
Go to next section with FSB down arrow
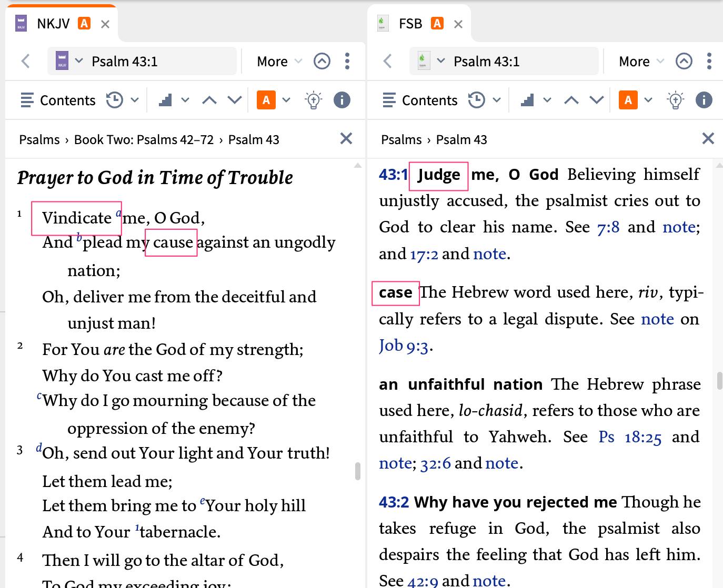click(x=597, y=100)
